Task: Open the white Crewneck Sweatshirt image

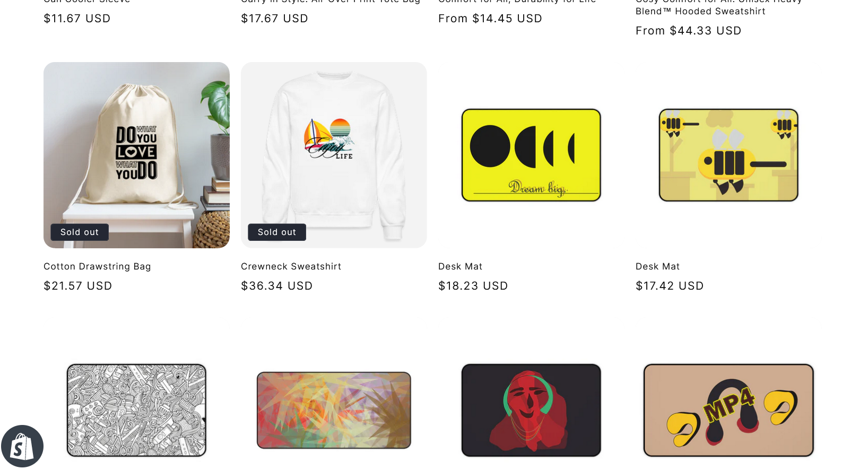Action: coord(334,155)
